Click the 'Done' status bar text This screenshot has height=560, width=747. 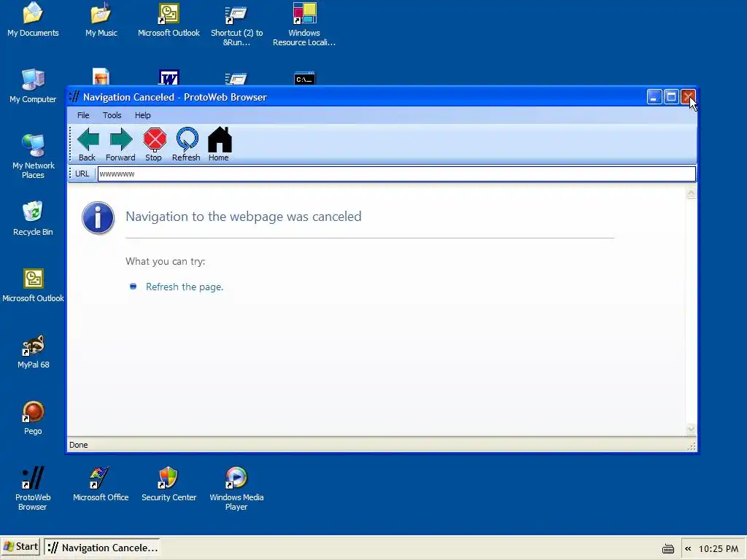[x=79, y=445]
